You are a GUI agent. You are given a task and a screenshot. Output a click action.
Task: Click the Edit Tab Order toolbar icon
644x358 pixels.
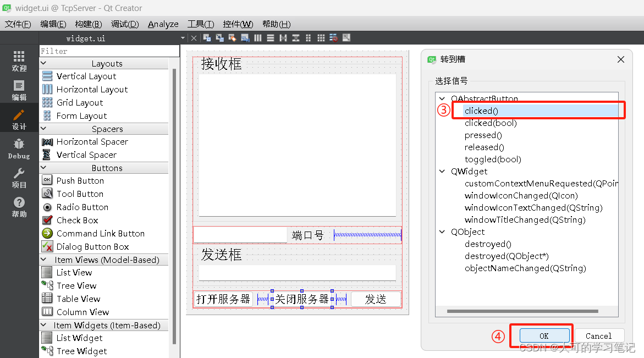(x=244, y=37)
